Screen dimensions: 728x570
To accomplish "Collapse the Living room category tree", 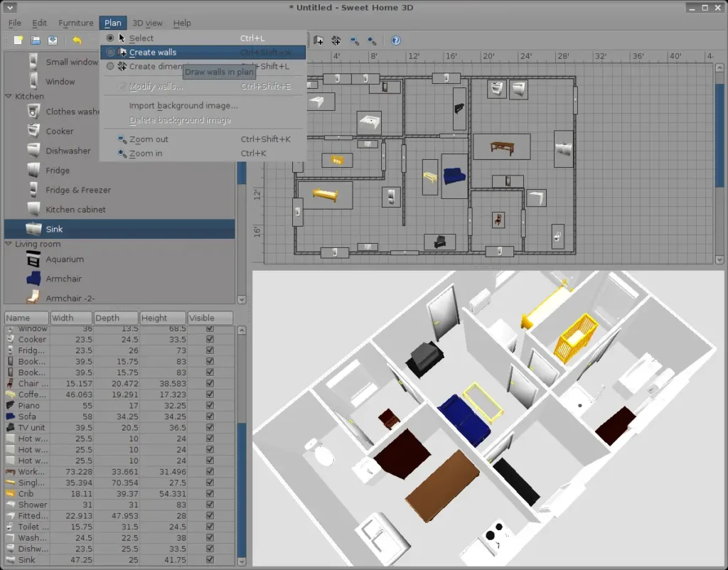I will 9,244.
